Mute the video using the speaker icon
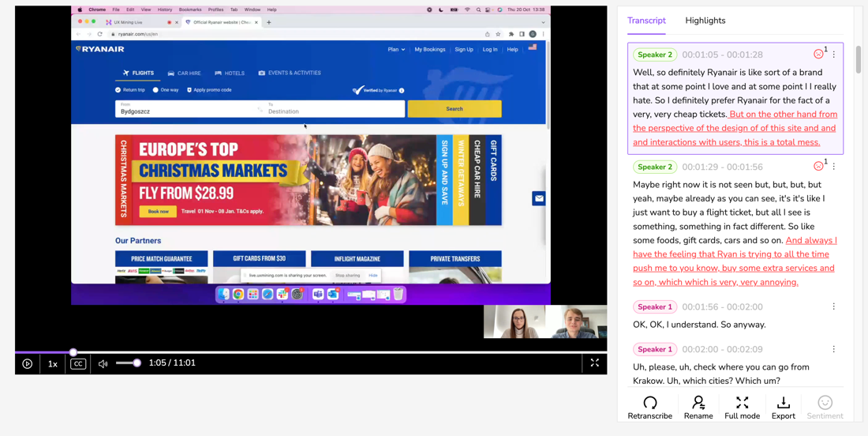Viewport: 868px width, 436px height. (103, 364)
